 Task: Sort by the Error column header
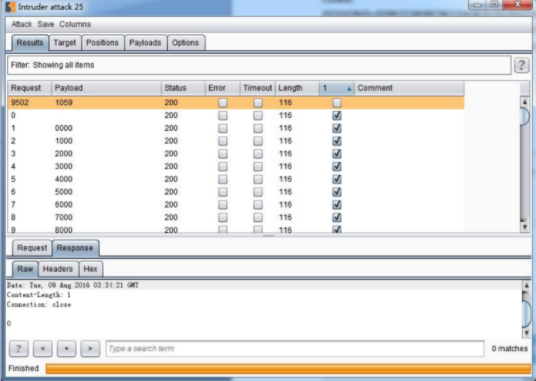tap(223, 88)
